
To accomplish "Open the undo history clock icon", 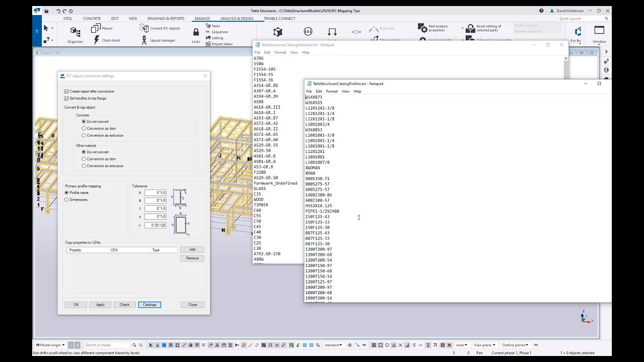I will coord(70,11).
